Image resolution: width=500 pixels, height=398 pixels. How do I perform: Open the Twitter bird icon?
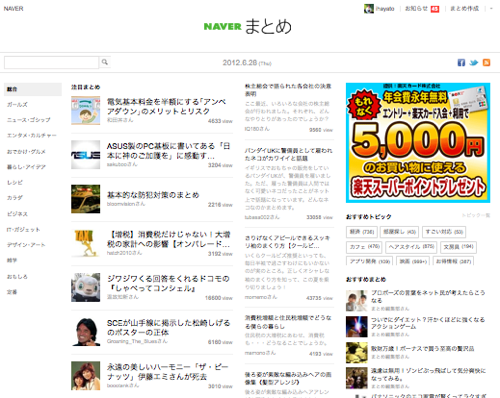tap(474, 63)
